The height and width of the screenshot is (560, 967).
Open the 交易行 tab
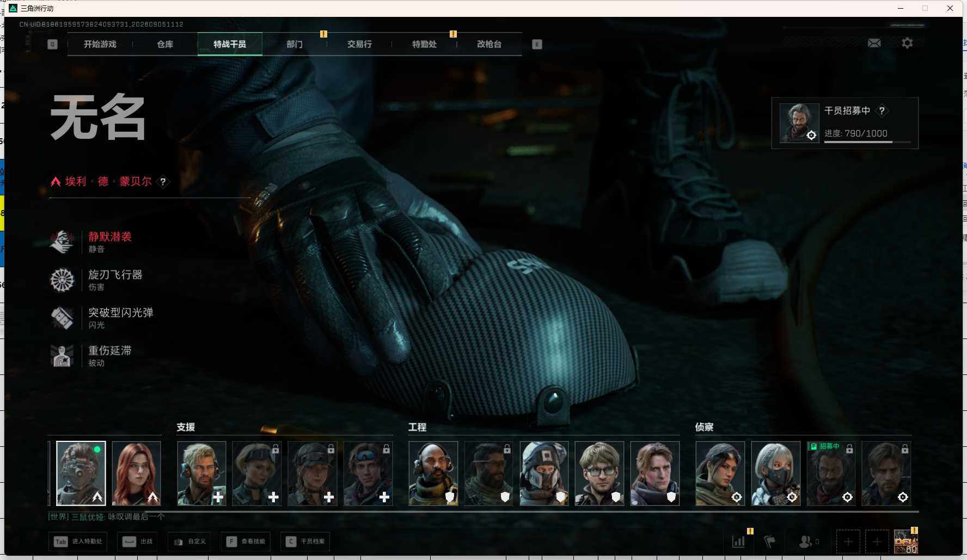pyautogui.click(x=359, y=44)
